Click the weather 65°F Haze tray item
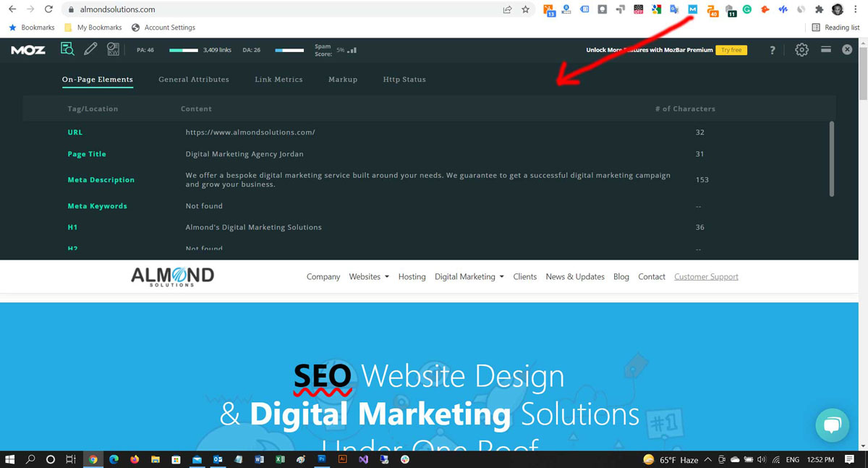This screenshot has width=868, height=468. coord(671,459)
